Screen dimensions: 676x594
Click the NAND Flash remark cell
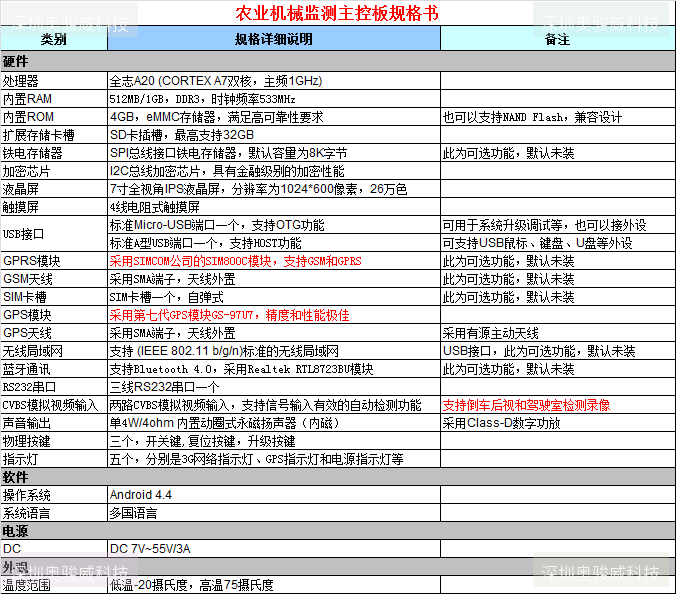point(557,117)
